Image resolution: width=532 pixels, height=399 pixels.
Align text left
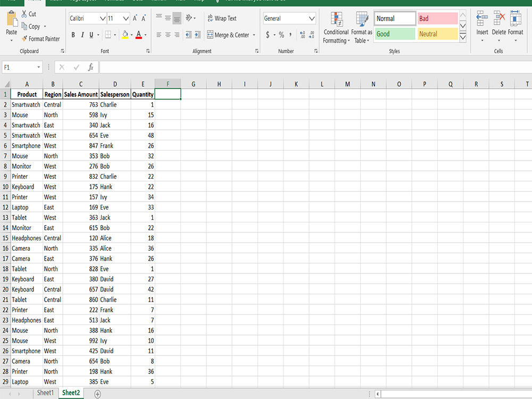coord(159,35)
